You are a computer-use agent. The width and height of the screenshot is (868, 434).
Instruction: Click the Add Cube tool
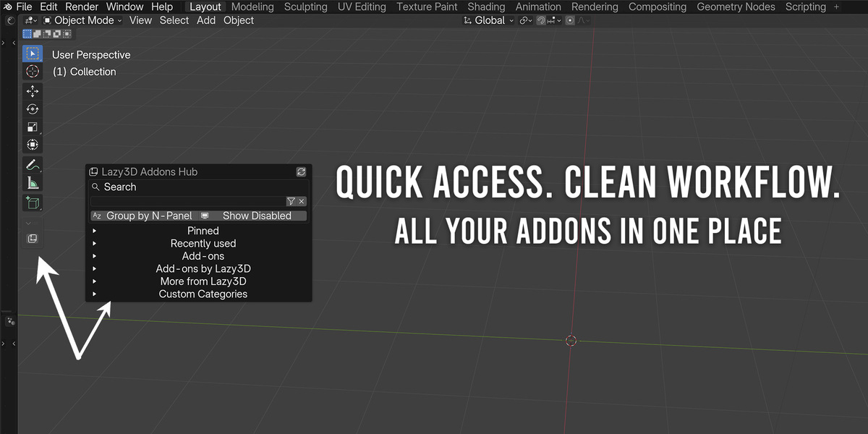point(33,203)
